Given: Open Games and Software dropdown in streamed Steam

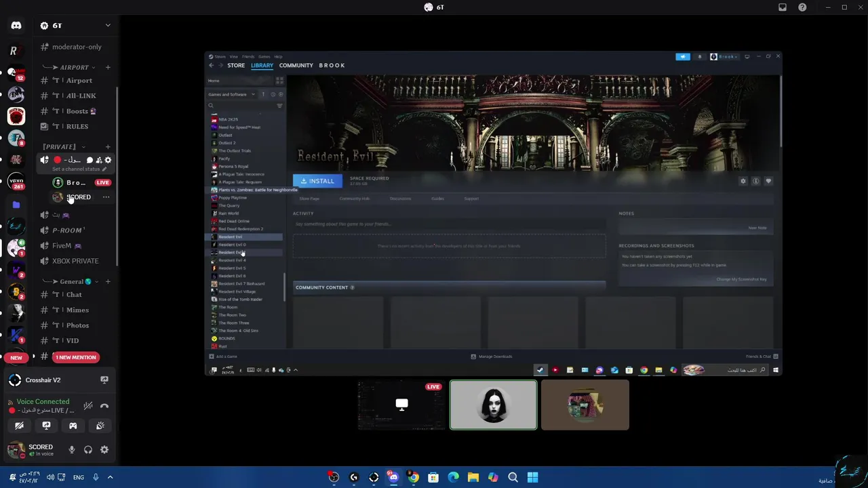Looking at the screenshot, I should [x=232, y=94].
